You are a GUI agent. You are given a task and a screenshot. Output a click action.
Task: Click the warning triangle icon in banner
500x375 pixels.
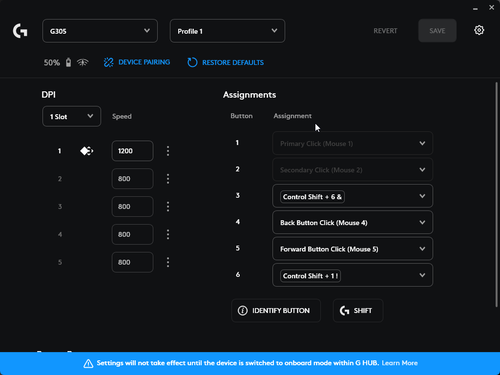pyautogui.click(x=88, y=364)
